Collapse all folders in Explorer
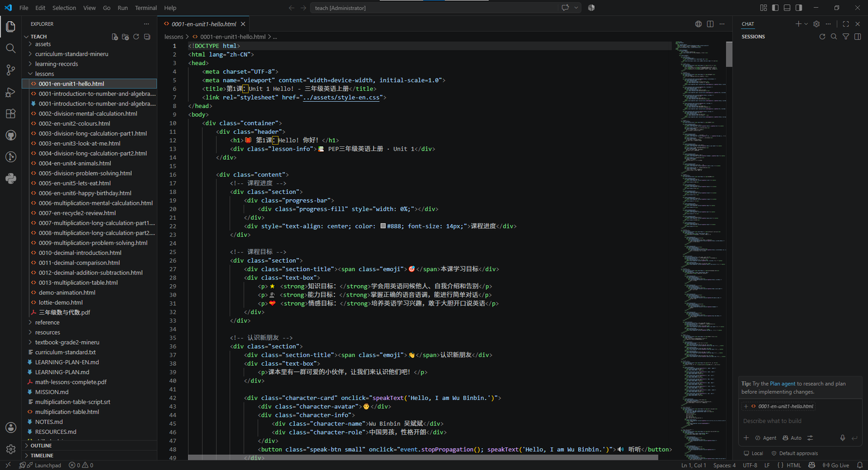 coord(146,37)
